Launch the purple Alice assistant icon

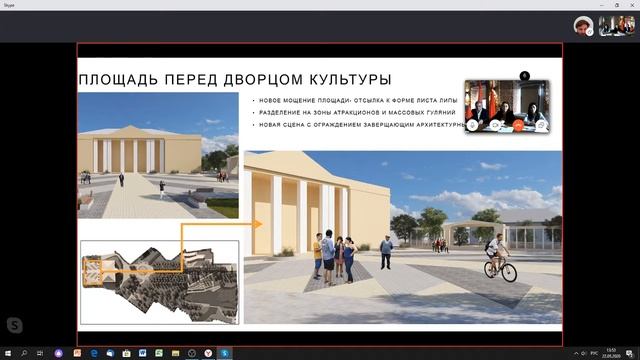click(x=59, y=353)
